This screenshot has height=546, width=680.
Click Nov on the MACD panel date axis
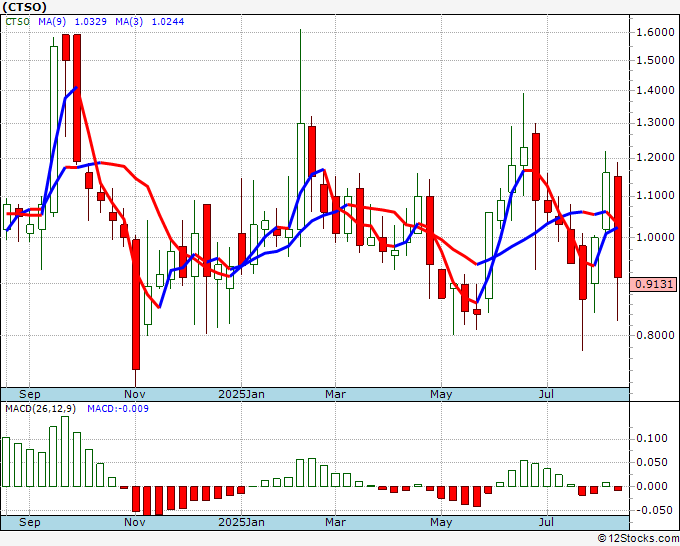[134, 522]
